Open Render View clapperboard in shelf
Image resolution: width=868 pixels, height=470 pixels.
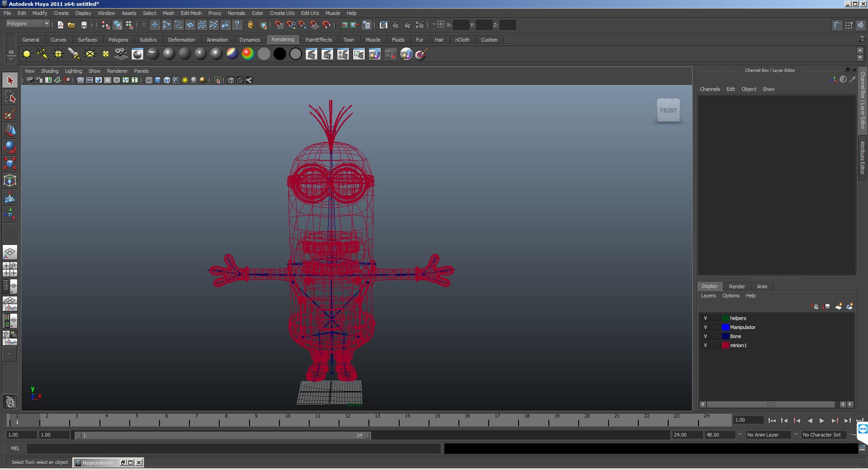point(311,54)
